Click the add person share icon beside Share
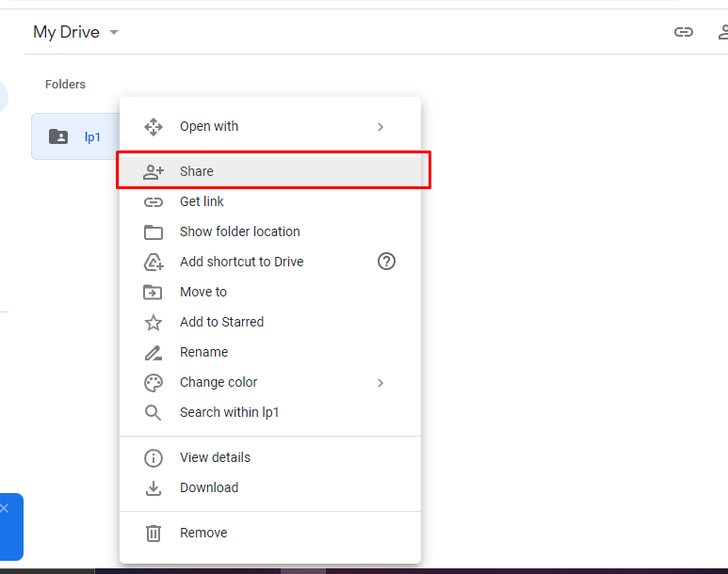 coord(154,171)
